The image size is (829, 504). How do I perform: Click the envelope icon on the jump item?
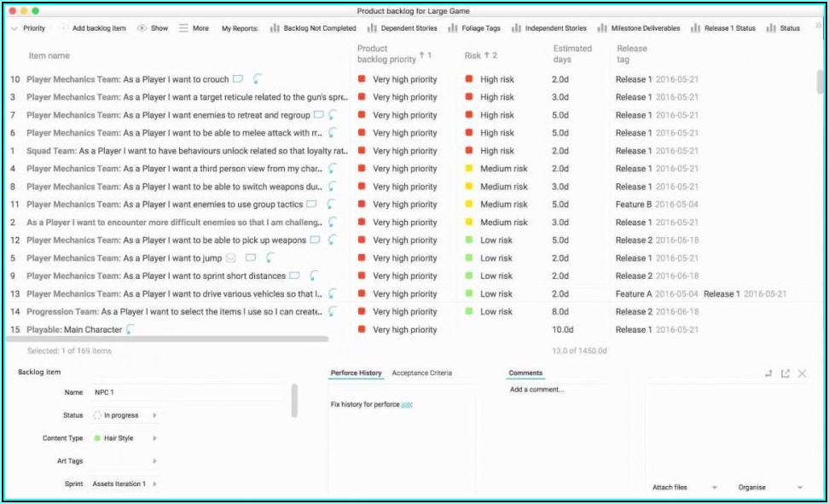tap(230, 258)
